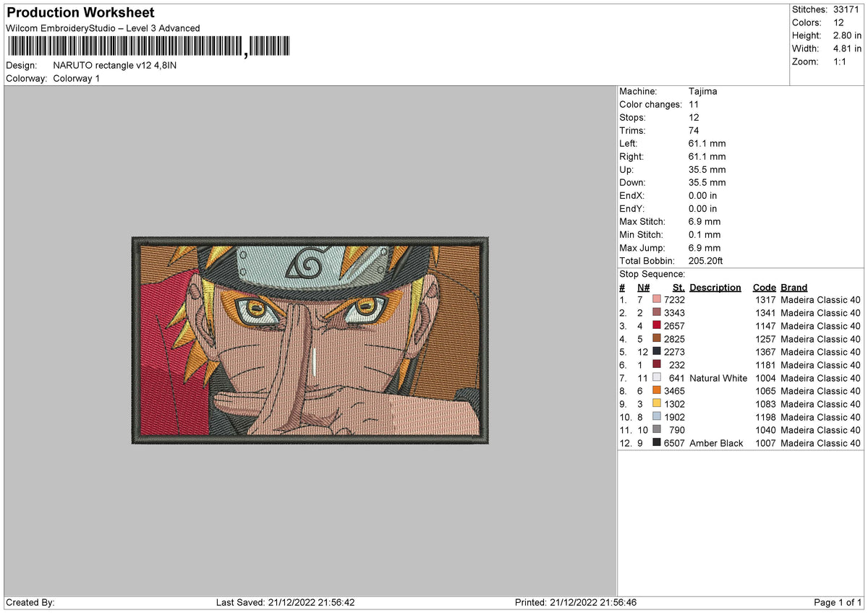
Task: Click the Description column header
Action: pyautogui.click(x=715, y=287)
